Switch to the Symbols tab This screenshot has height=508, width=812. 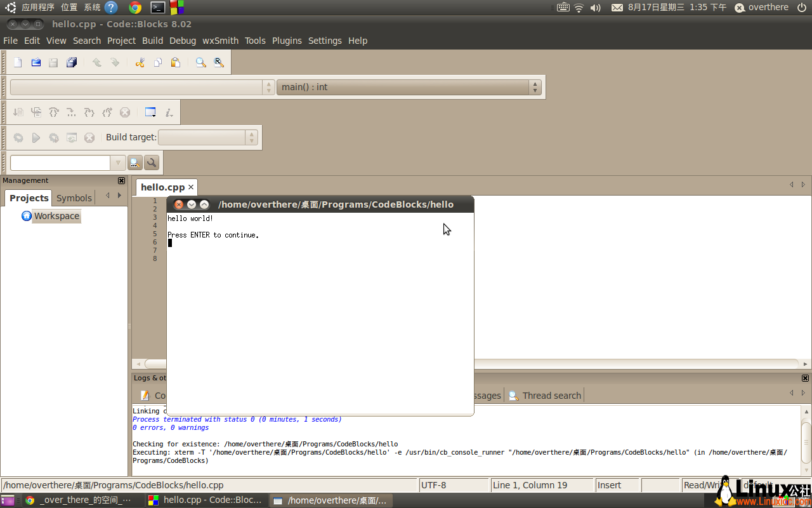click(x=74, y=197)
